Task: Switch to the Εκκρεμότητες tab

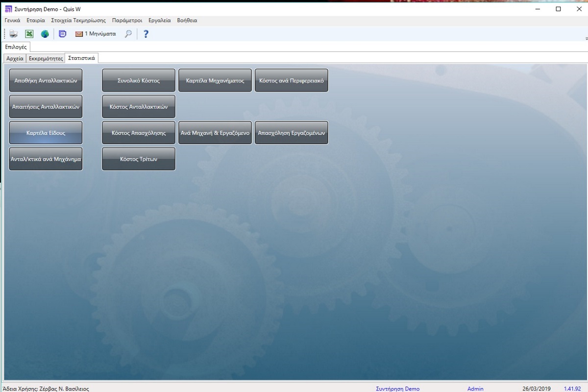Action: pyautogui.click(x=46, y=58)
